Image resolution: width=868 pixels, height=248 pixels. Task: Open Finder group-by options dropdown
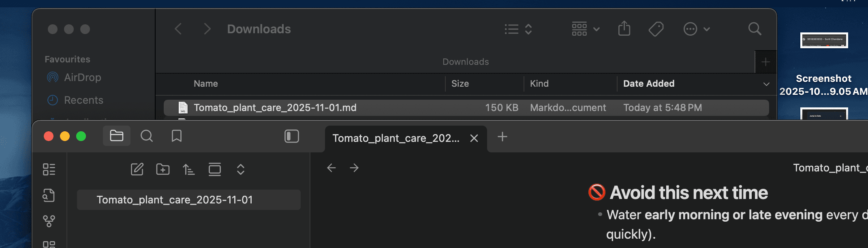586,29
